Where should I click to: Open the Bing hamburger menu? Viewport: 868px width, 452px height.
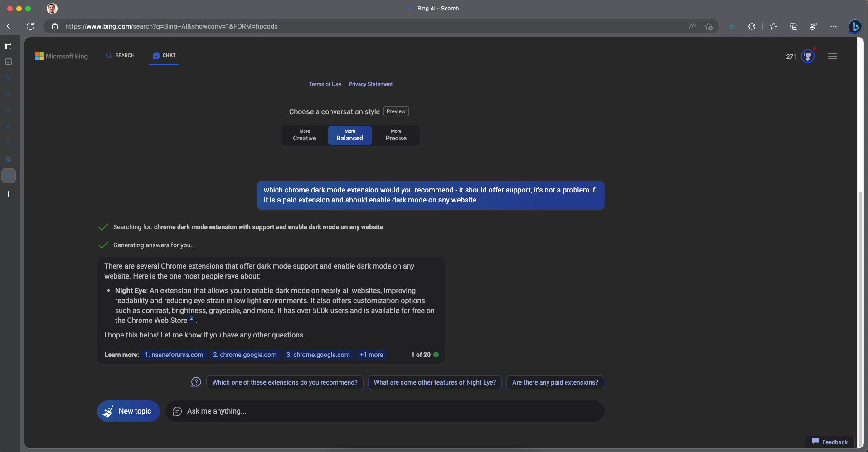click(x=832, y=57)
